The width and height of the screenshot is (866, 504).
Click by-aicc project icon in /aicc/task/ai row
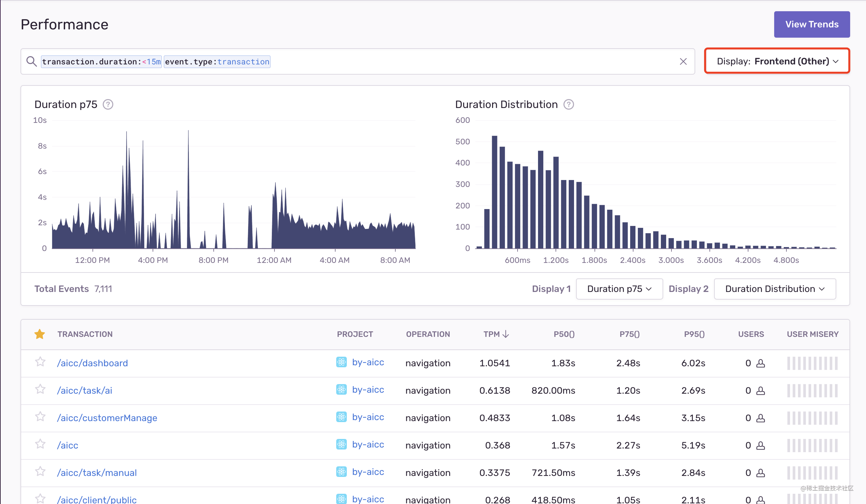tap(341, 390)
